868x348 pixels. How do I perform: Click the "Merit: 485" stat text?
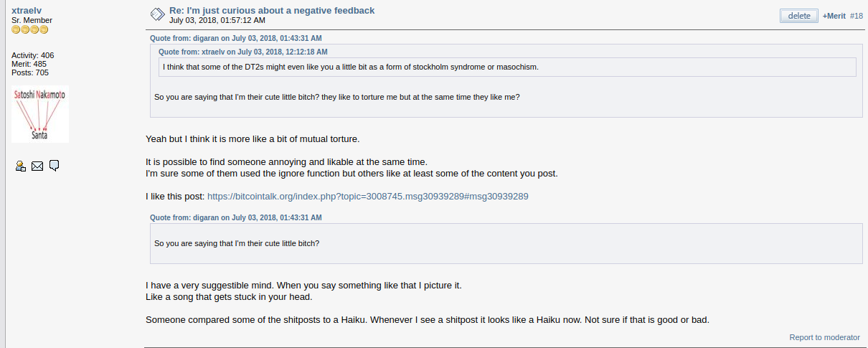point(29,64)
